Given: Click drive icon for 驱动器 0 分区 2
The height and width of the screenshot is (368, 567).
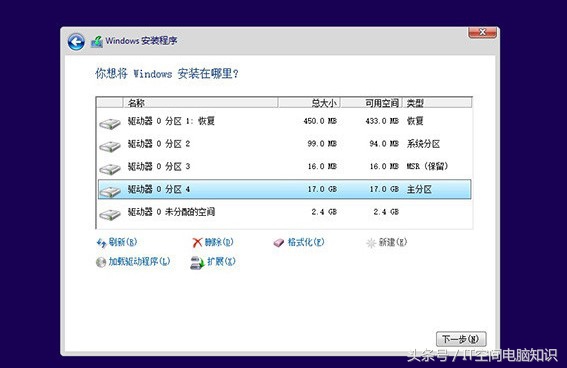Looking at the screenshot, I should click(x=110, y=146).
